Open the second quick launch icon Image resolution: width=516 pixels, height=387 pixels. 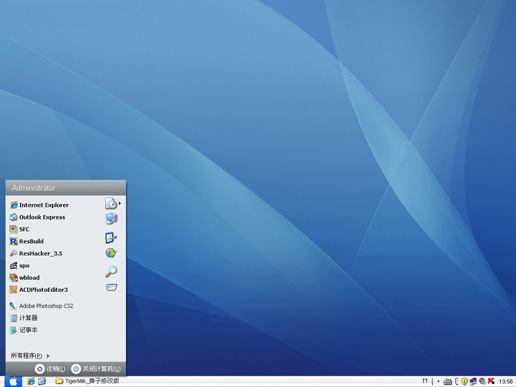click(42, 381)
